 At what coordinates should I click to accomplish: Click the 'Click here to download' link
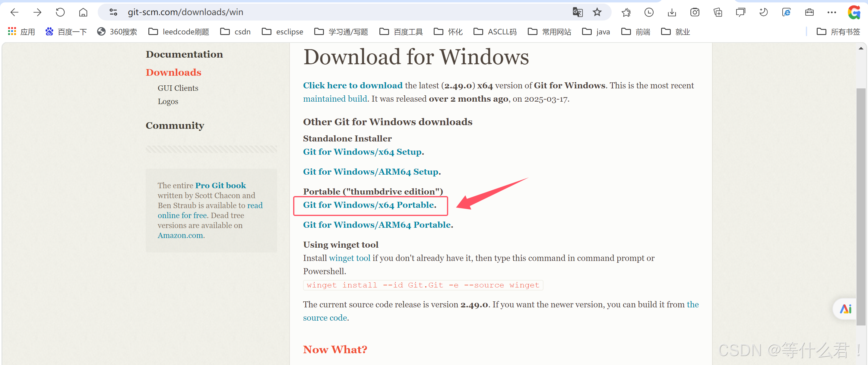point(353,85)
